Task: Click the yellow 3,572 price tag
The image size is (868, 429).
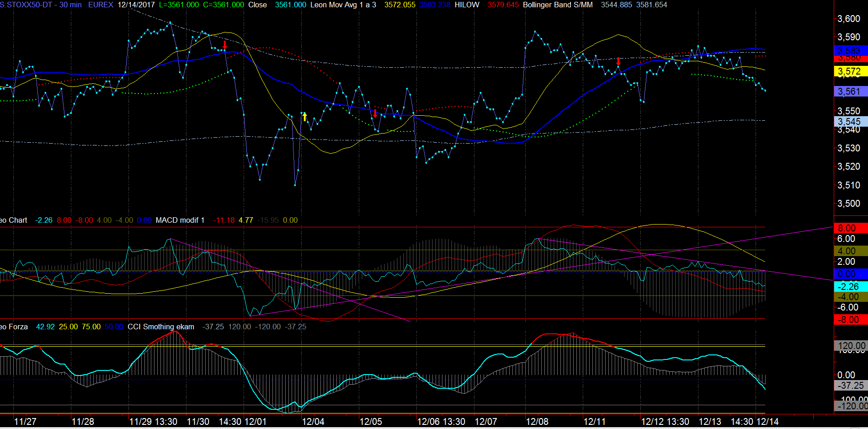Action: click(851, 71)
